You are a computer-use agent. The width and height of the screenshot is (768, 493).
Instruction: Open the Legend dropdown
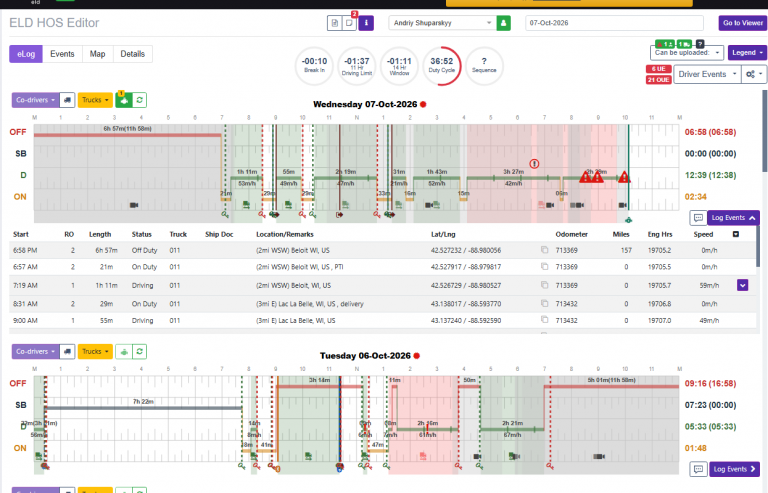(747, 52)
